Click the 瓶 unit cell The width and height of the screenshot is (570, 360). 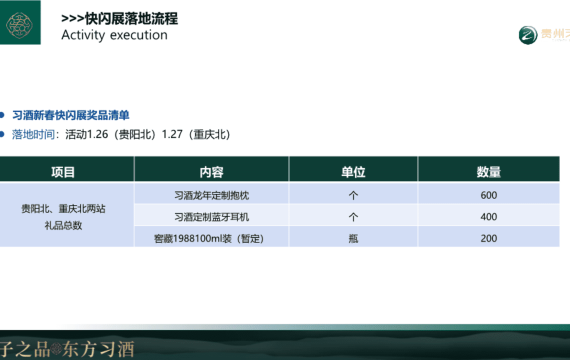tap(353, 237)
